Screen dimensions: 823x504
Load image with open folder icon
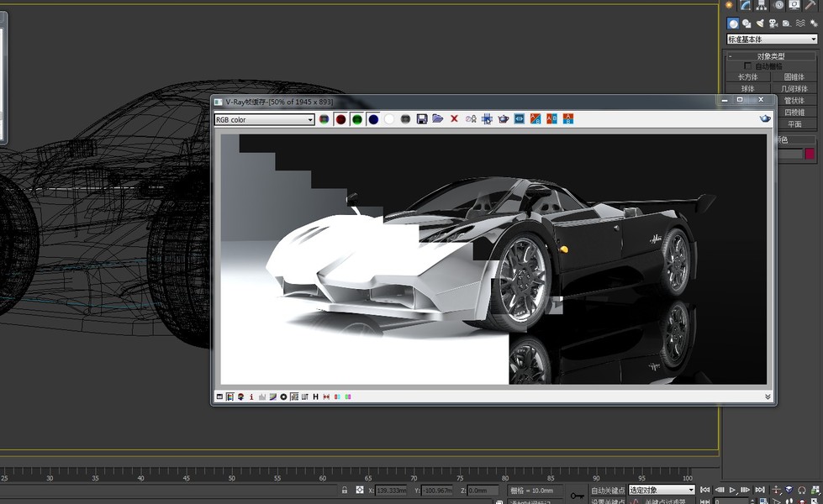pyautogui.click(x=438, y=119)
